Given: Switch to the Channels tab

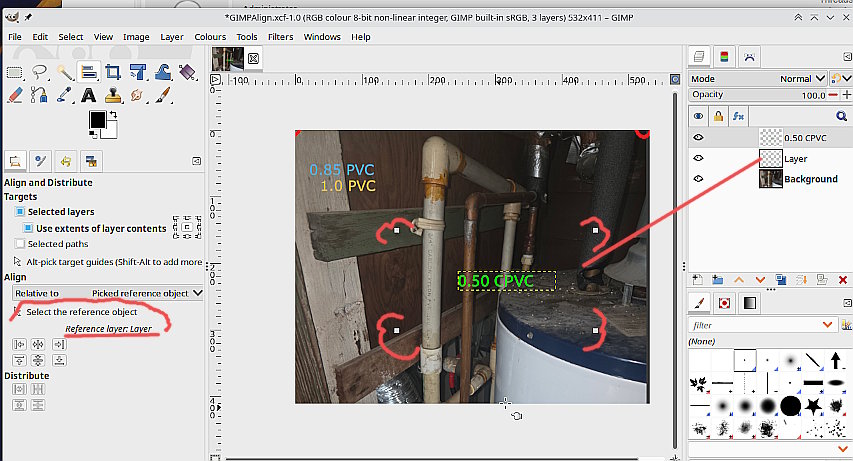Looking at the screenshot, I should pyautogui.click(x=724, y=57).
